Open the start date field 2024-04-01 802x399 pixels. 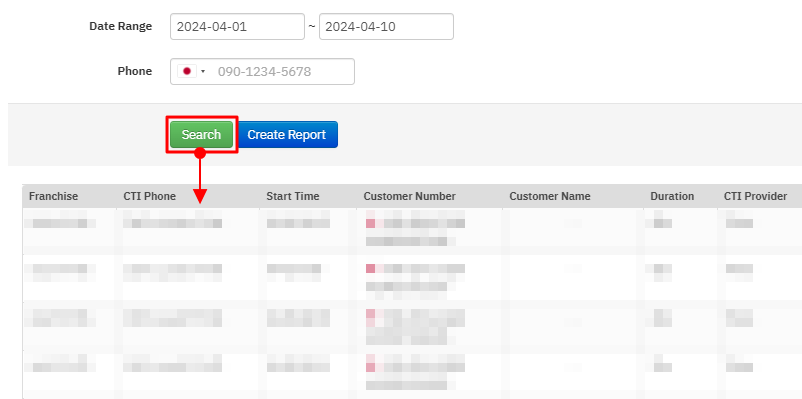point(237,27)
